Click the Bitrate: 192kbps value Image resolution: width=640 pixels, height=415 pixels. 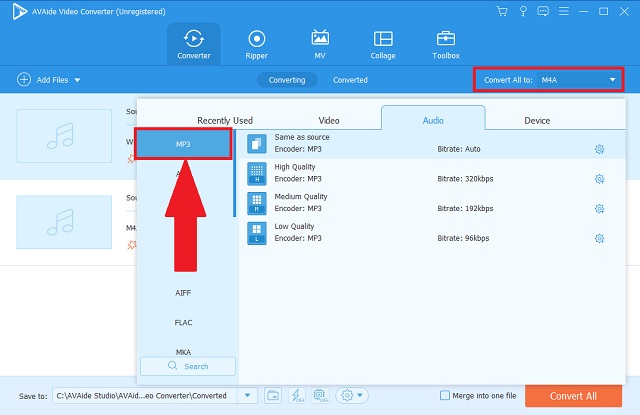pyautogui.click(x=465, y=209)
